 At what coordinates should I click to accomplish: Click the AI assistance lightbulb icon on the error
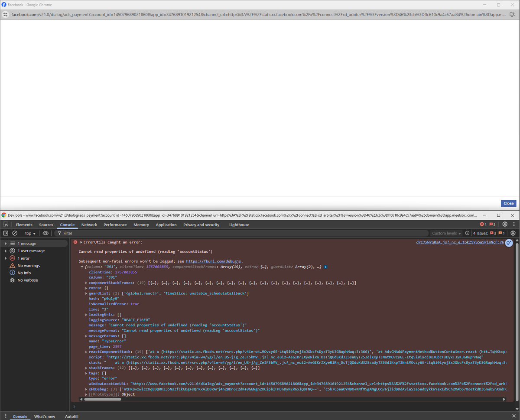(x=509, y=243)
